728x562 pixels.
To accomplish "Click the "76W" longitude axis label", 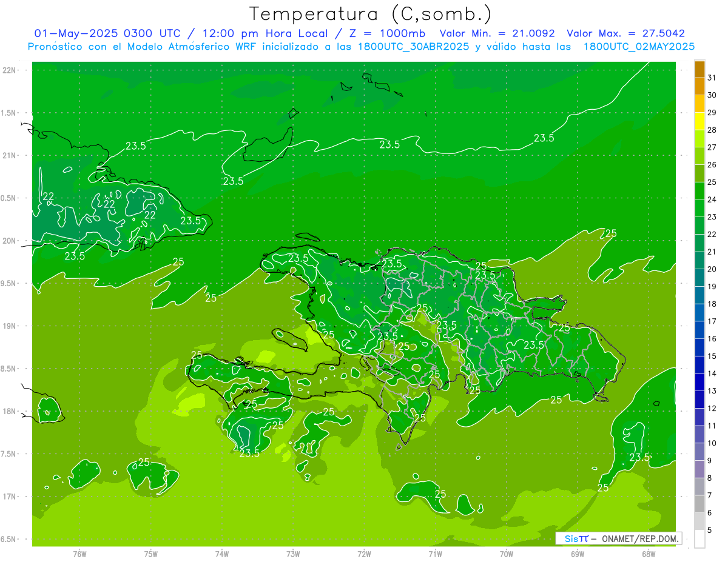I will 79,554.
